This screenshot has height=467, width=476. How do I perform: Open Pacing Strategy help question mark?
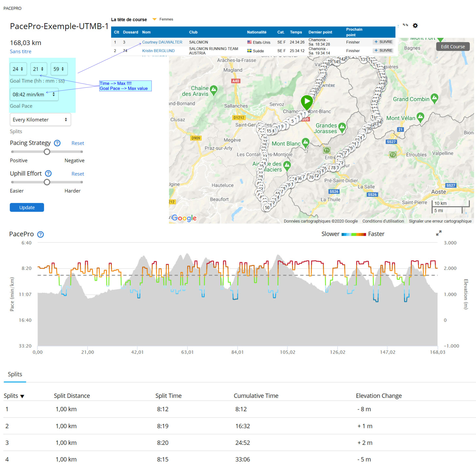[57, 143]
